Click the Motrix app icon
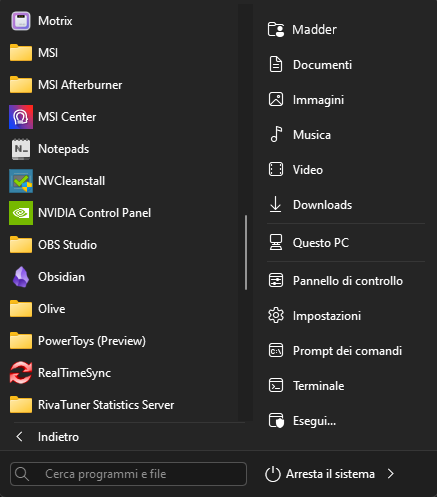This screenshot has width=437, height=497. 21,21
